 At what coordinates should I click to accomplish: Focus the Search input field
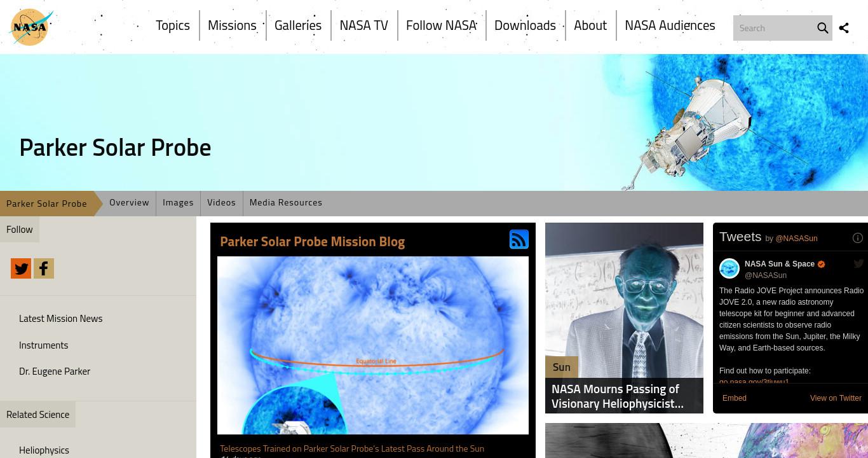[x=774, y=28]
